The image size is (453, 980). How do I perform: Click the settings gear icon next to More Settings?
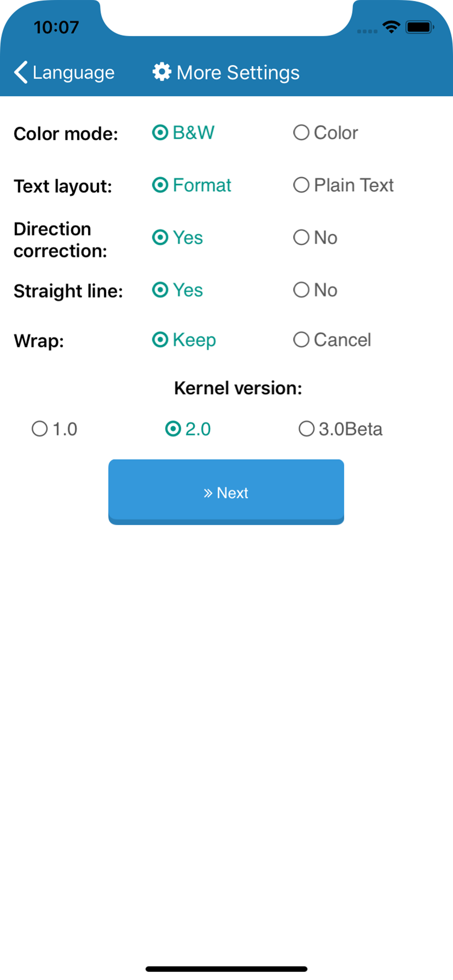pos(162,72)
